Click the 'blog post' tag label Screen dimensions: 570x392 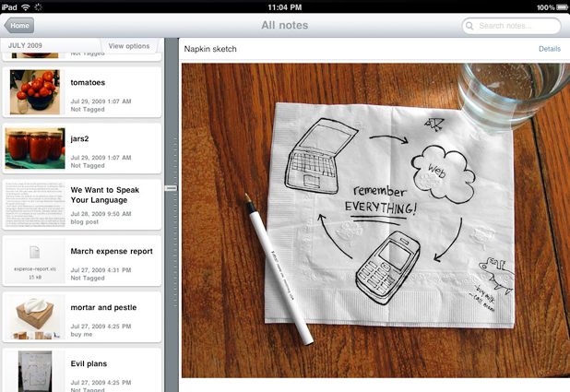(x=84, y=221)
